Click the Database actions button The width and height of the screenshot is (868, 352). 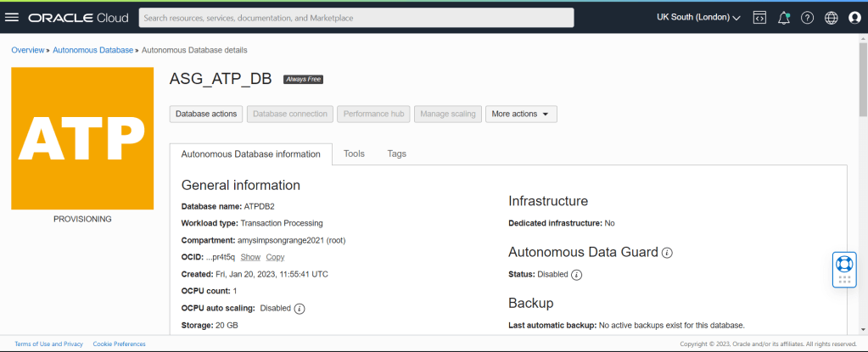[x=206, y=114]
